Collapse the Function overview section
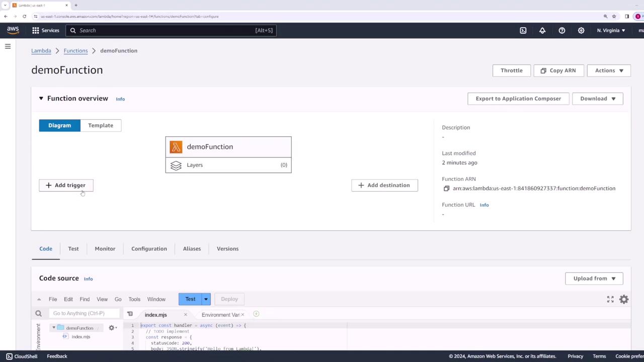The height and width of the screenshot is (362, 644). 41,99
